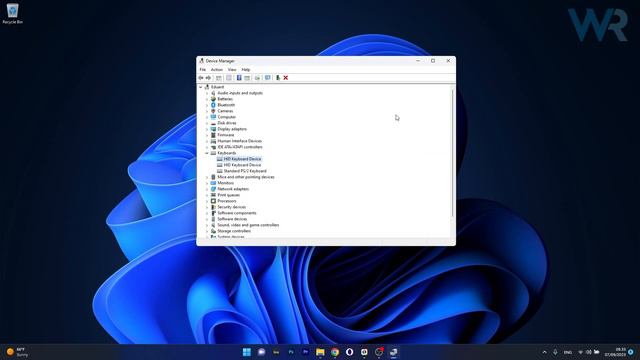Select Standard PS/2 Keyboard entry
640x360 pixels.
[245, 171]
